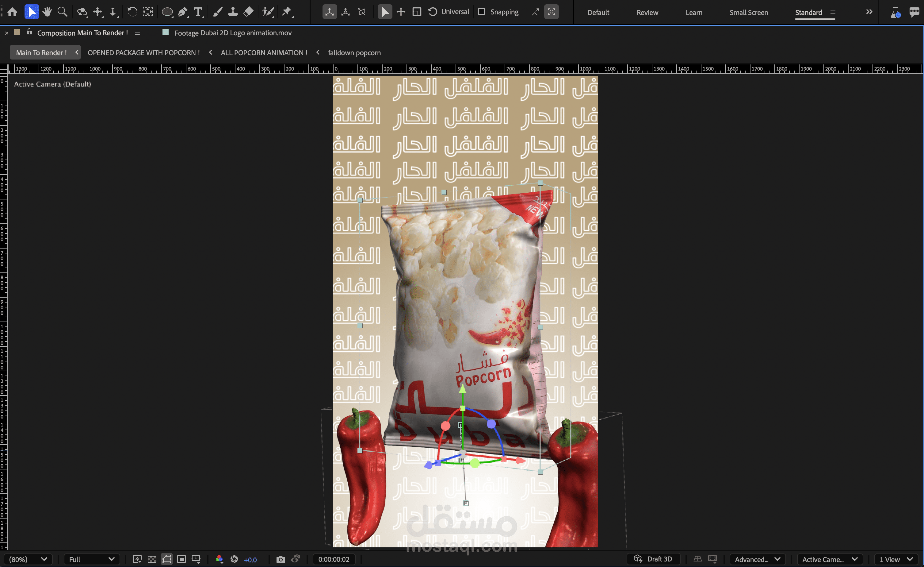Switch to Footage Dubai 2D Logo animation.mov tab
924x567 pixels.
232,33
